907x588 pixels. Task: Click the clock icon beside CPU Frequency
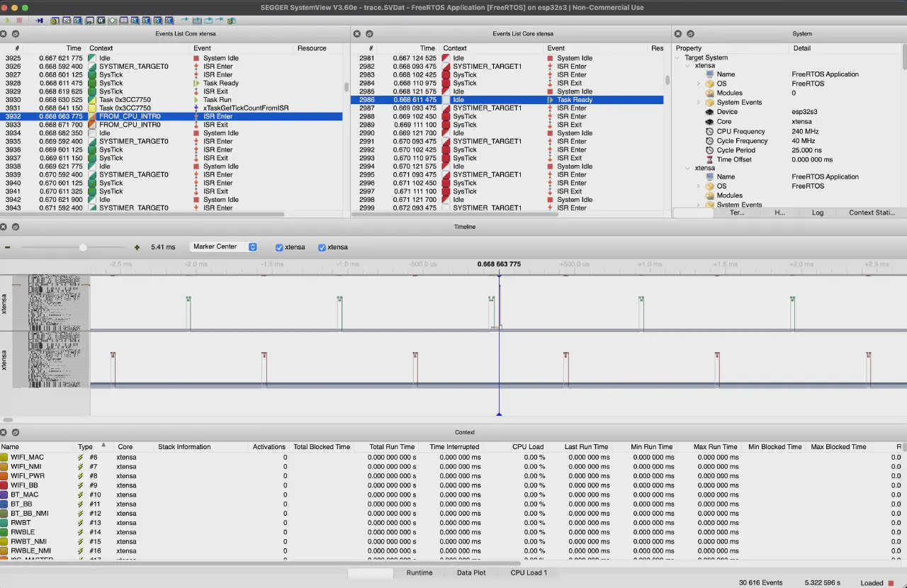[x=710, y=131]
